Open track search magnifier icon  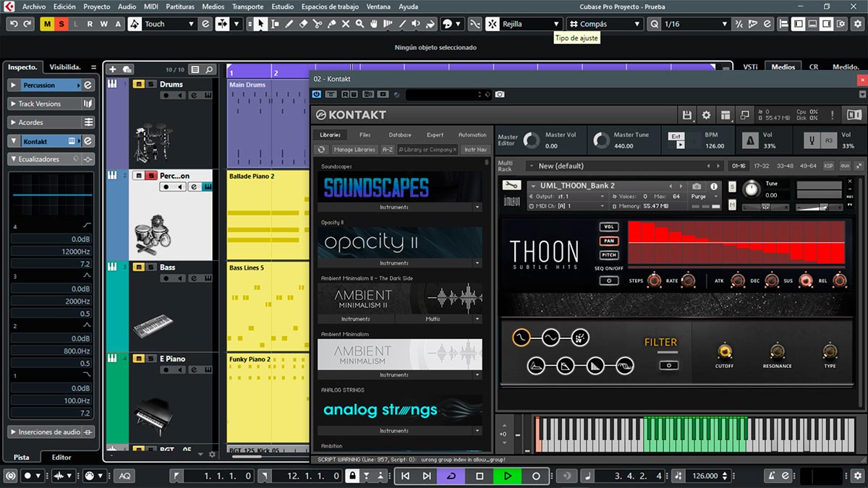coord(210,69)
